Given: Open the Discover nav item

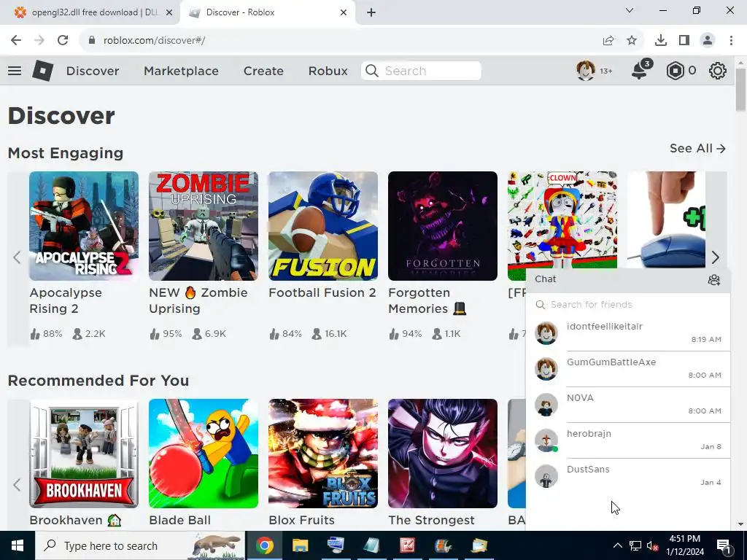Looking at the screenshot, I should pos(93,71).
